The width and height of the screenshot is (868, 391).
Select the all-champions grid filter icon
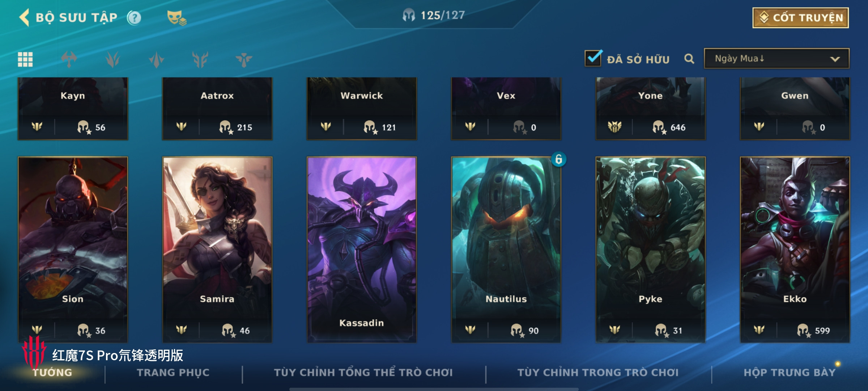(25, 59)
